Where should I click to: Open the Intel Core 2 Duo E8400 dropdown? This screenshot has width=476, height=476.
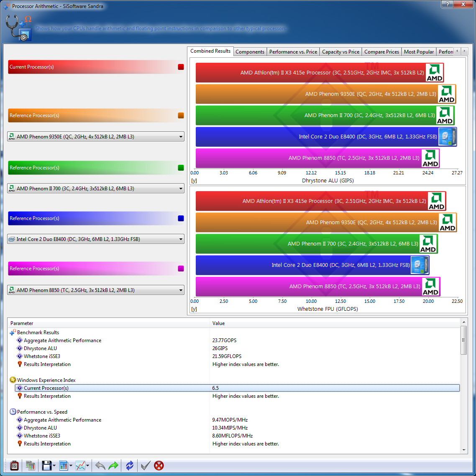96,239
